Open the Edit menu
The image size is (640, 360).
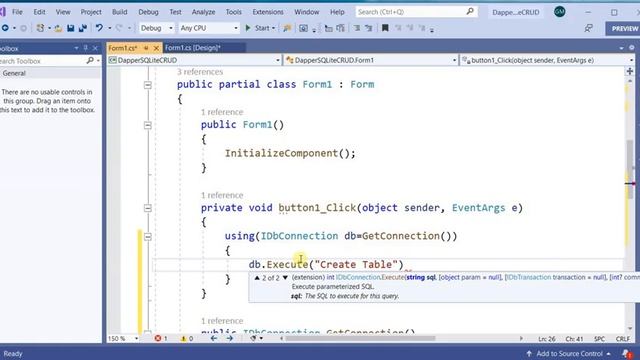[39, 12]
